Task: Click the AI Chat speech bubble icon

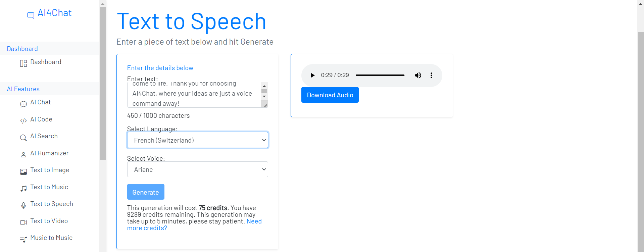Action: [23, 104]
